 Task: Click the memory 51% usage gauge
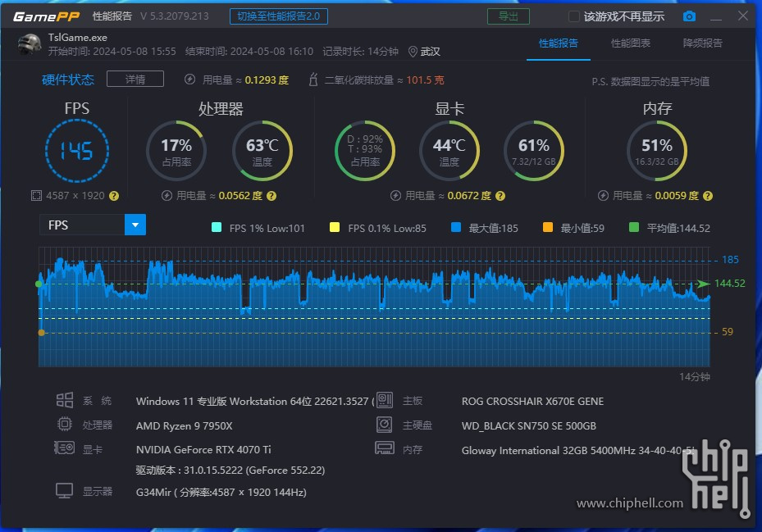coord(657,151)
